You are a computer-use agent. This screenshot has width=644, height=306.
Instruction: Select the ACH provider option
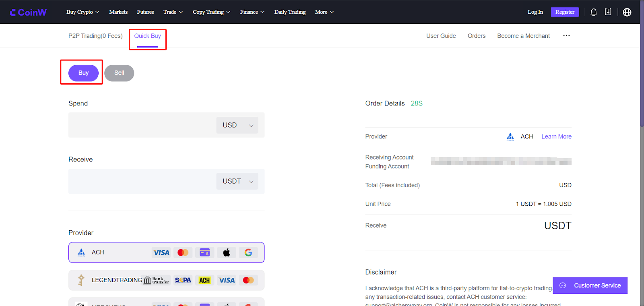pyautogui.click(x=166, y=252)
